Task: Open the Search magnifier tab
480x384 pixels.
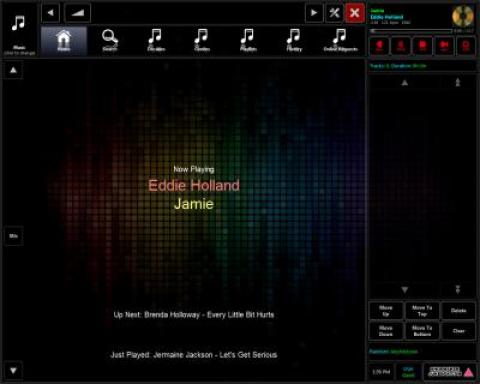Action: [110, 41]
